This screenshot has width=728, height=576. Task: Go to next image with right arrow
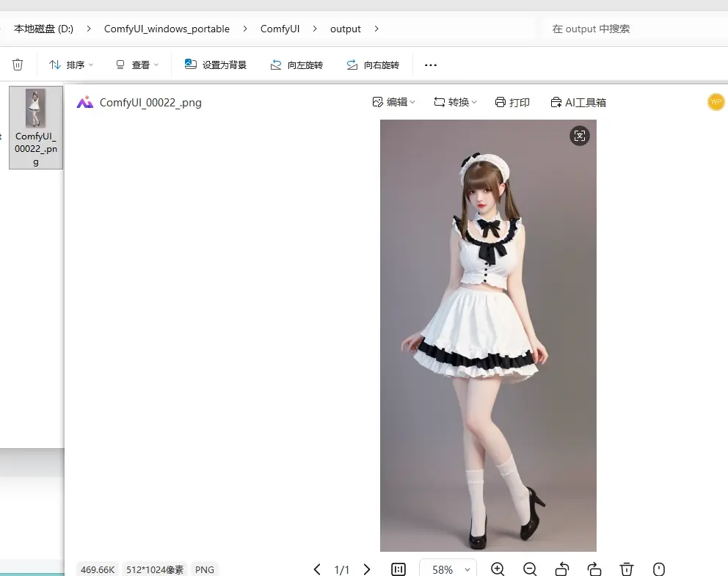click(x=367, y=569)
